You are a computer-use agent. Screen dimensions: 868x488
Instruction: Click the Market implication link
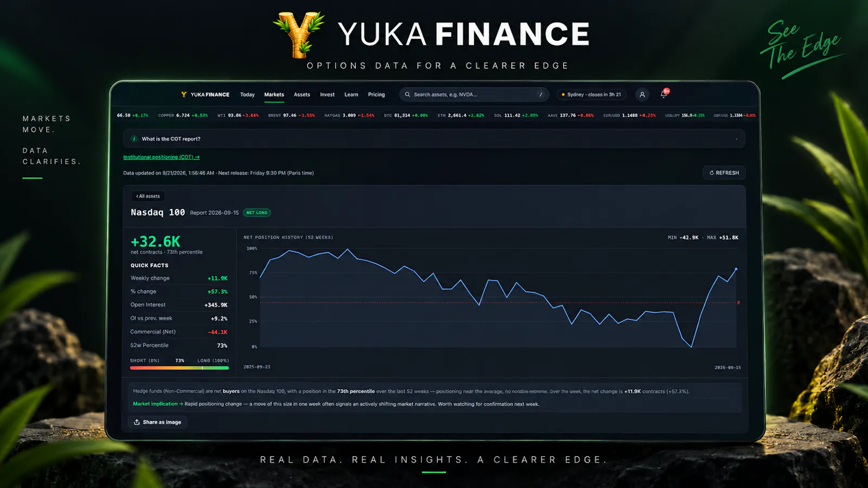[158, 404]
